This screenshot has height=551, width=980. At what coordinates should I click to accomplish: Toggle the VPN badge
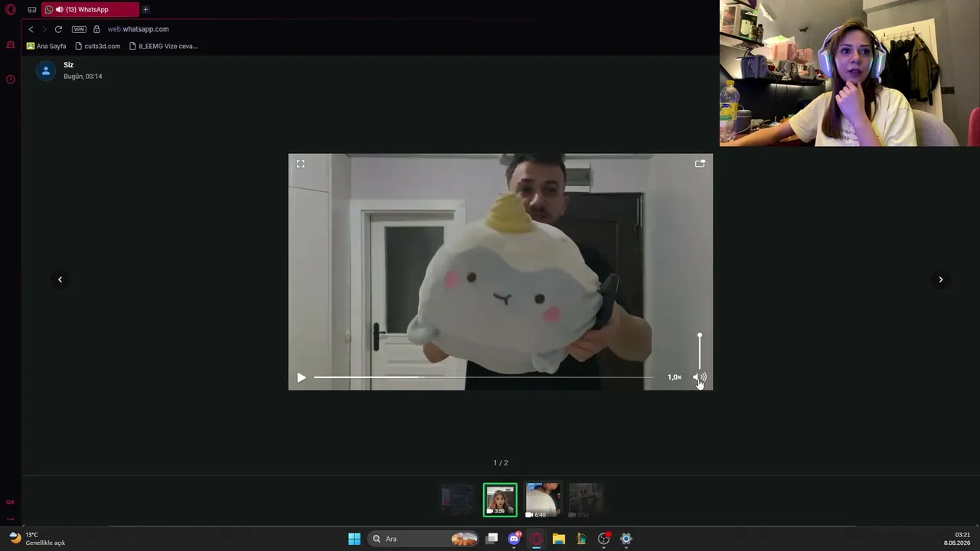(x=79, y=29)
